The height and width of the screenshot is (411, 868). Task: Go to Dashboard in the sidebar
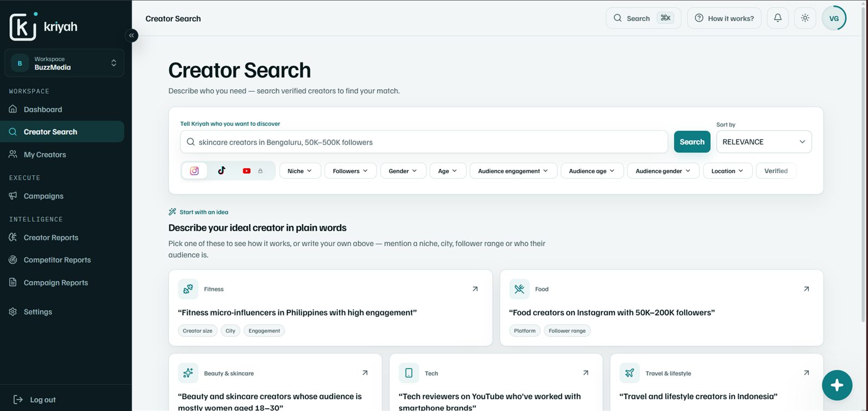tap(62, 110)
